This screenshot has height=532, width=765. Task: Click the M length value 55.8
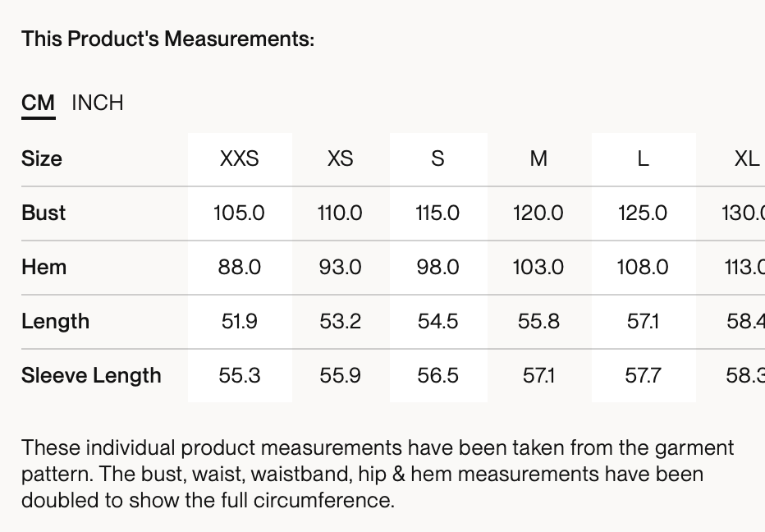point(538,321)
